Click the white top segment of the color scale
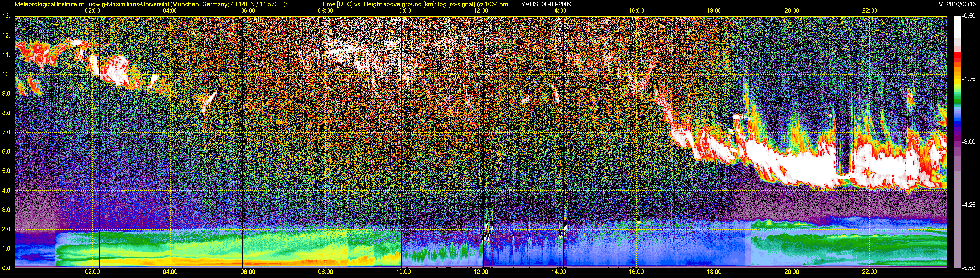The image size is (980, 278). (957, 27)
